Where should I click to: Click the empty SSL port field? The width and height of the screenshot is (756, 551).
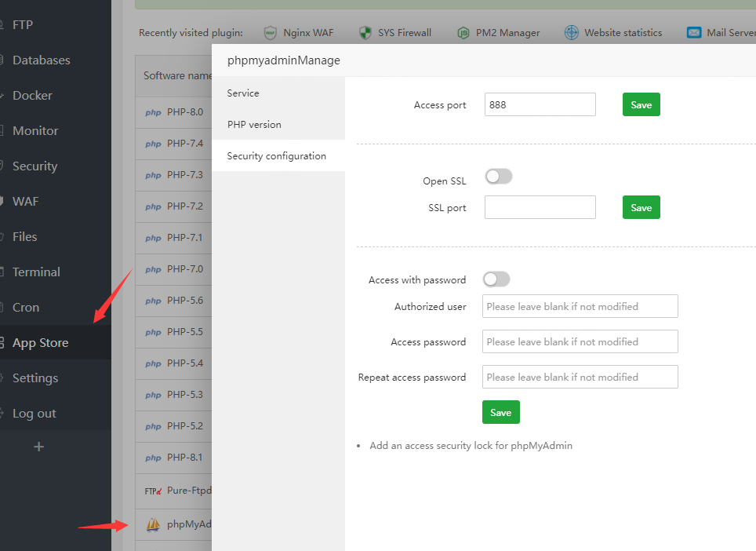[x=540, y=207]
